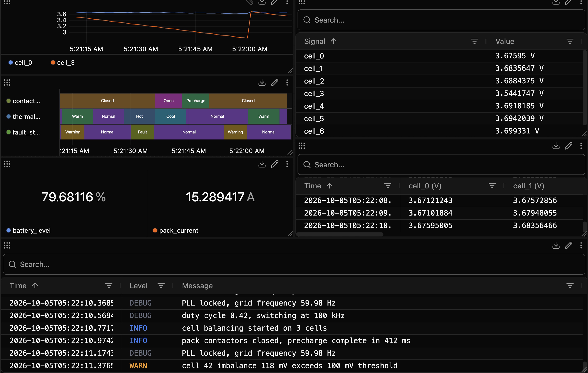The height and width of the screenshot is (373, 588).
Task: Focus the log messages search field
Action: (x=294, y=264)
